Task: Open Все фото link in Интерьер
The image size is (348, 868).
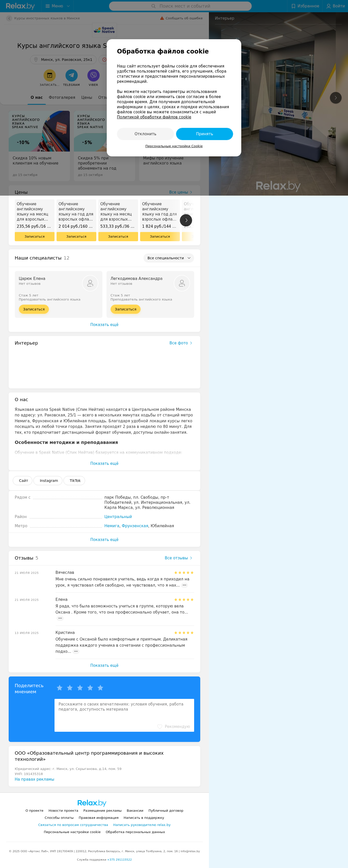Action: (x=181, y=343)
